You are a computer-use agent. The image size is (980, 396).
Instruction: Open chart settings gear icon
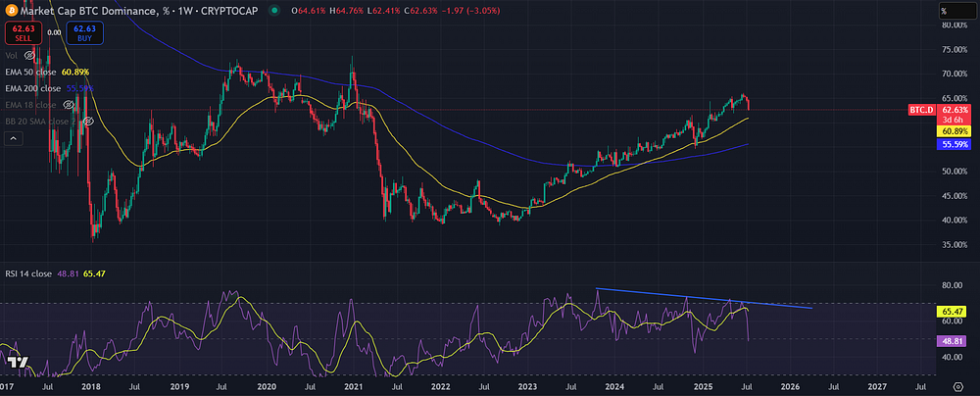point(958,386)
